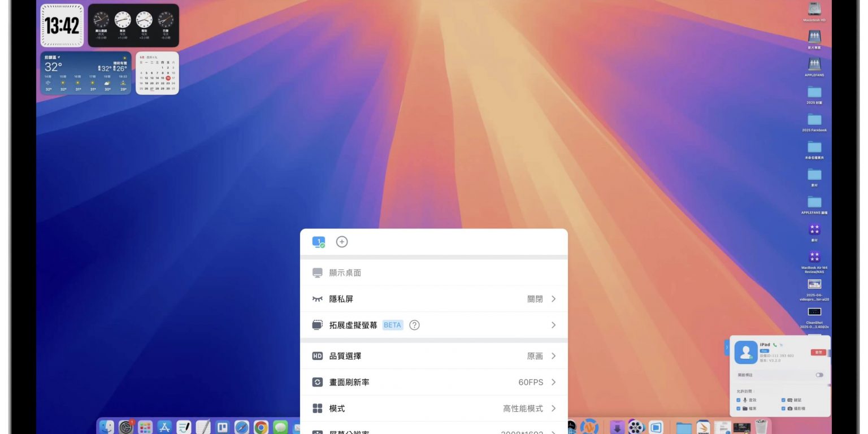Expand the 品質選擇 quality options
Viewport: 868px width, 434px height.
tap(433, 356)
